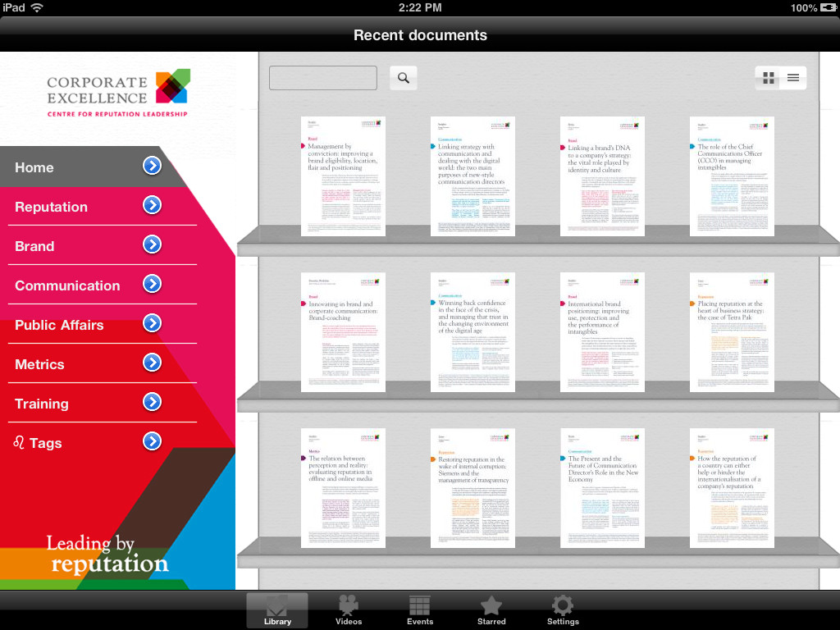The height and width of the screenshot is (630, 840).
Task: Open the Tetra Pak case document
Action: [x=732, y=332]
